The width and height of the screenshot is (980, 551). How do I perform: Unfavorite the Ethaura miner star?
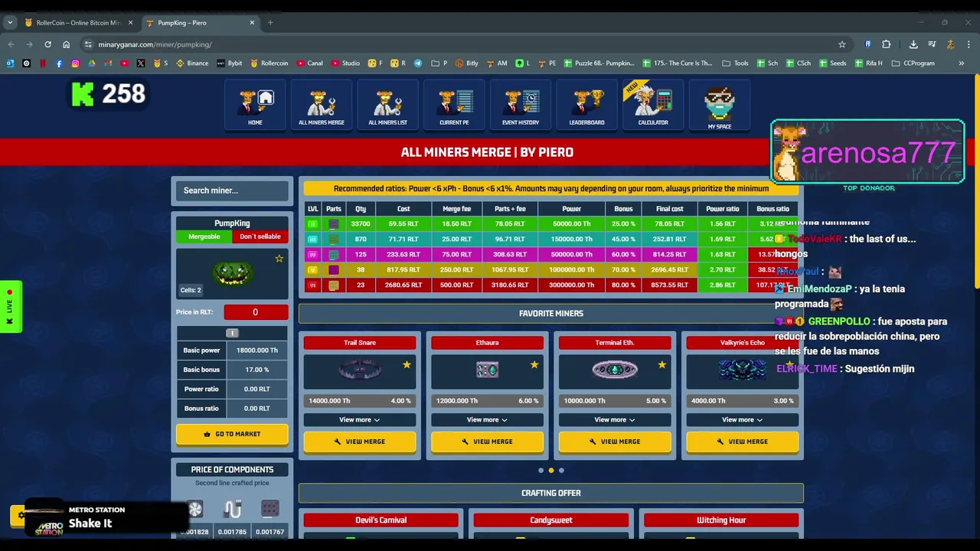point(534,365)
